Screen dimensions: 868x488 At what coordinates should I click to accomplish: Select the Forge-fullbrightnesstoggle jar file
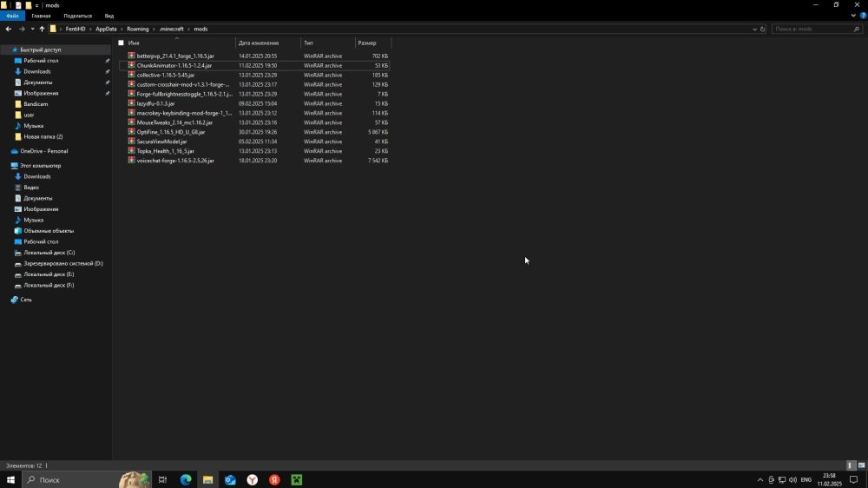click(x=184, y=94)
